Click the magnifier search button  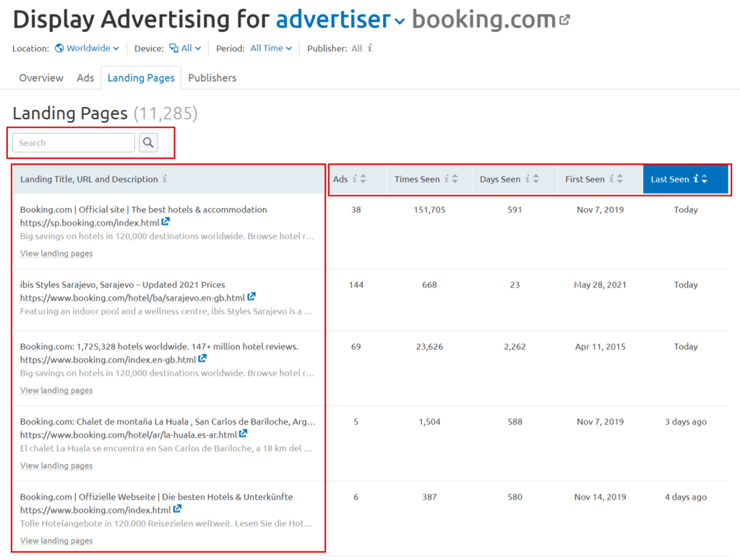148,142
